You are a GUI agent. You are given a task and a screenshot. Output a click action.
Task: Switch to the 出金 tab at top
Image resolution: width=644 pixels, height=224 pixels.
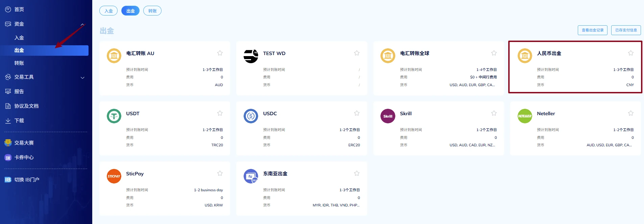click(x=130, y=11)
